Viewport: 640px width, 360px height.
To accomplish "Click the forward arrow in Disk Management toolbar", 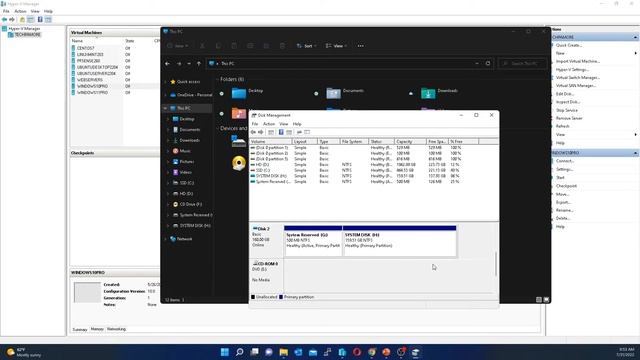I will tap(261, 132).
